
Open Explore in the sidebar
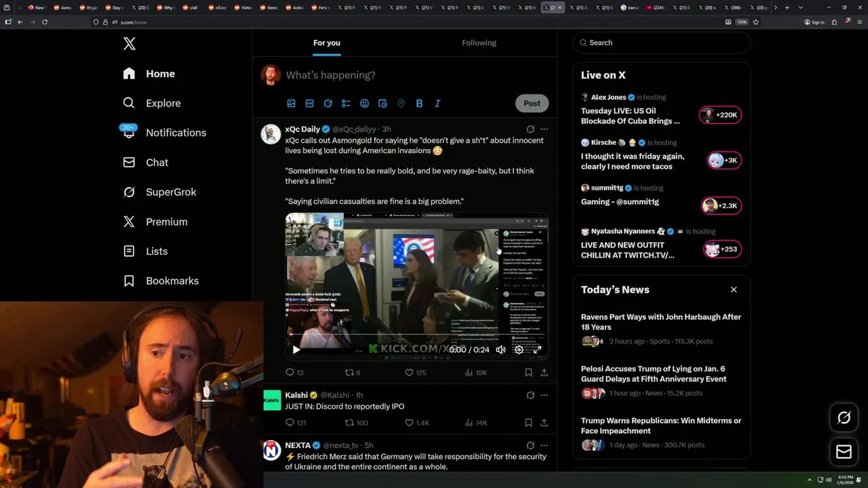[152, 103]
